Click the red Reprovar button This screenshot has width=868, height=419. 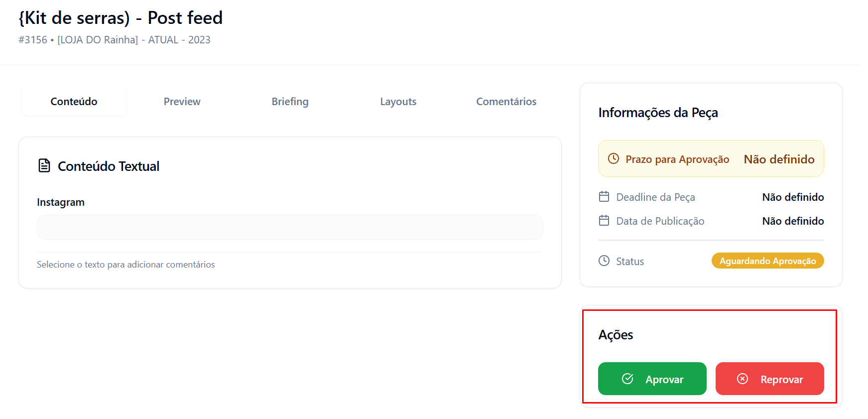[x=769, y=379]
